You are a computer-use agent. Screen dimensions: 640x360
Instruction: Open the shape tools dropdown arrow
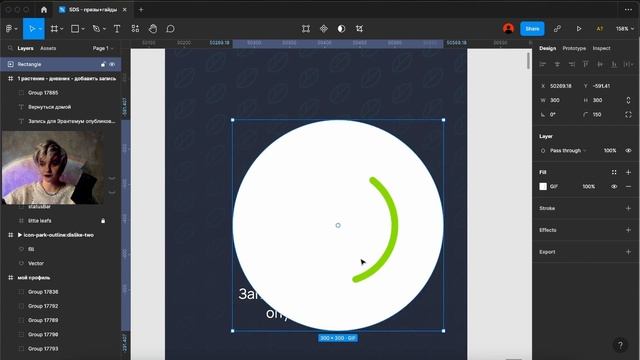click(x=83, y=29)
